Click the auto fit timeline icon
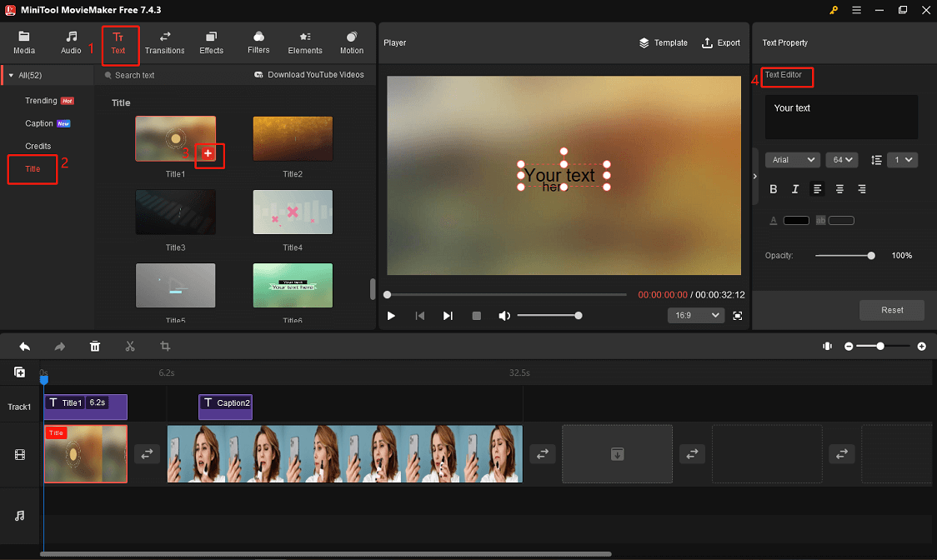The height and width of the screenshot is (560, 937). pyautogui.click(x=827, y=346)
